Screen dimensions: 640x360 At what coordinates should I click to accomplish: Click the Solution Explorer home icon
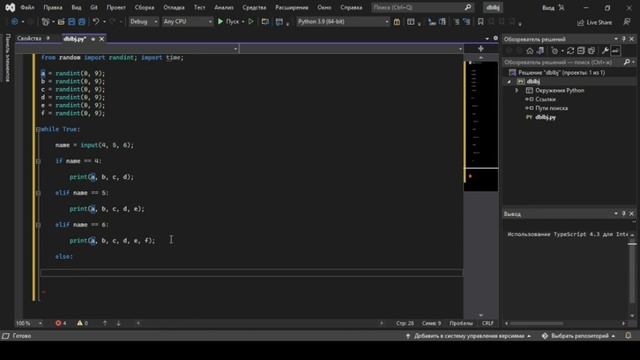click(x=529, y=51)
